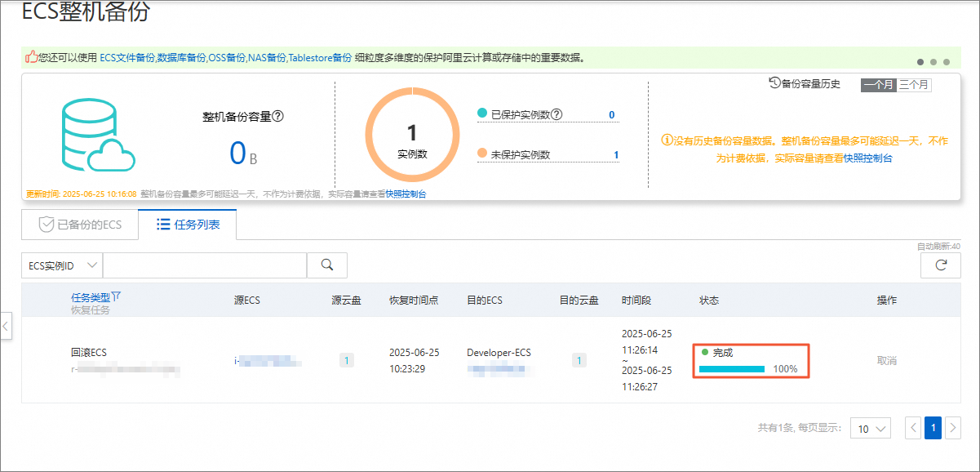Click the ECS整机备份 page title

[86, 11]
